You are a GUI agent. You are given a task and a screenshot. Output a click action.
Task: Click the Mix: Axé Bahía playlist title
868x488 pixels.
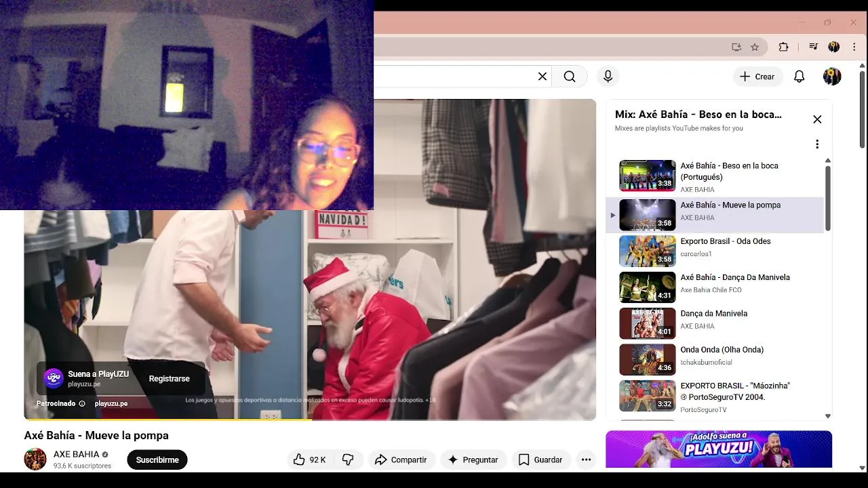pos(698,115)
